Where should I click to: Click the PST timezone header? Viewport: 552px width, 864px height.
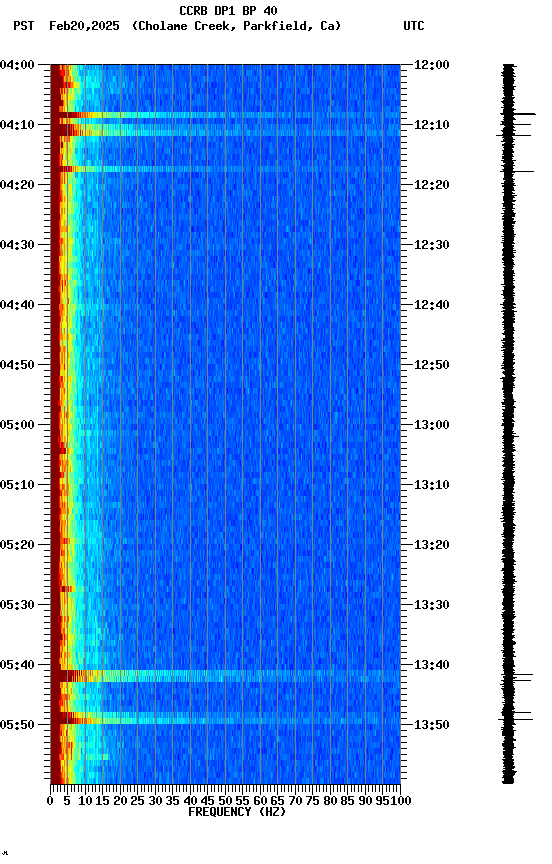coord(24,26)
